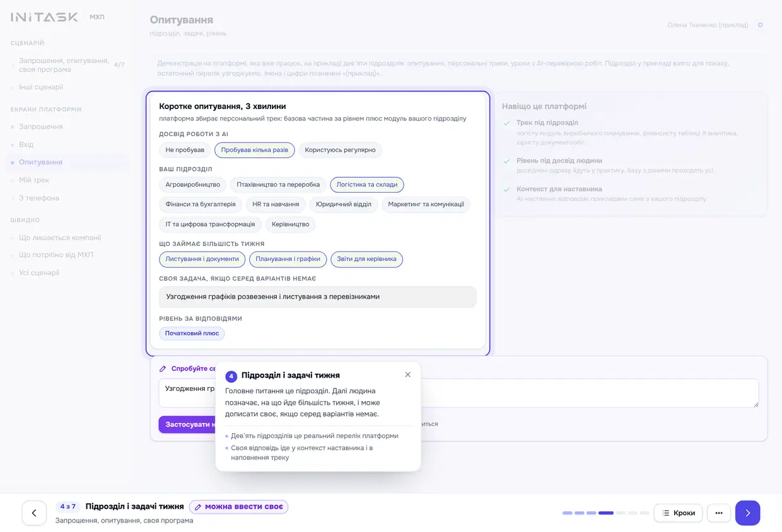The height and width of the screenshot is (532, 782).
Task: Open Інші сценарії in sidebar
Action: click(41, 87)
